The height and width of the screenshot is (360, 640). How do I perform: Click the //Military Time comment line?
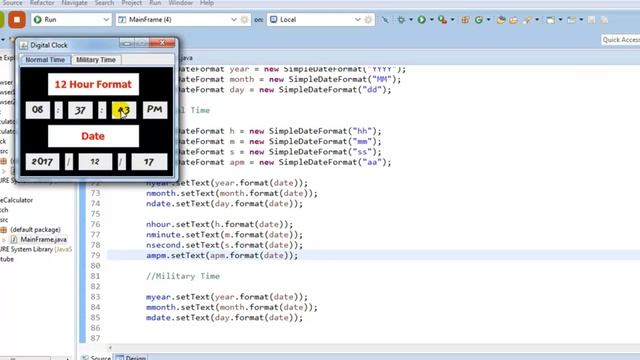coord(183,276)
